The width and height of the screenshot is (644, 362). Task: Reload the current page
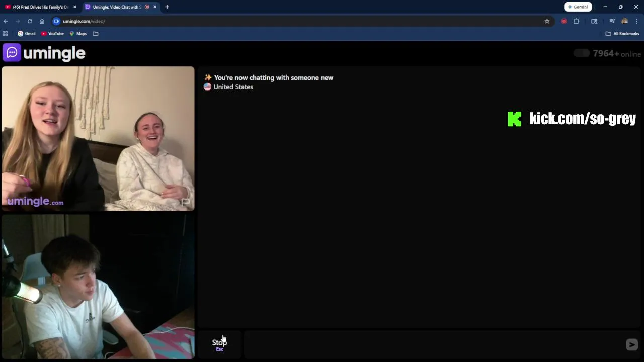click(x=30, y=21)
